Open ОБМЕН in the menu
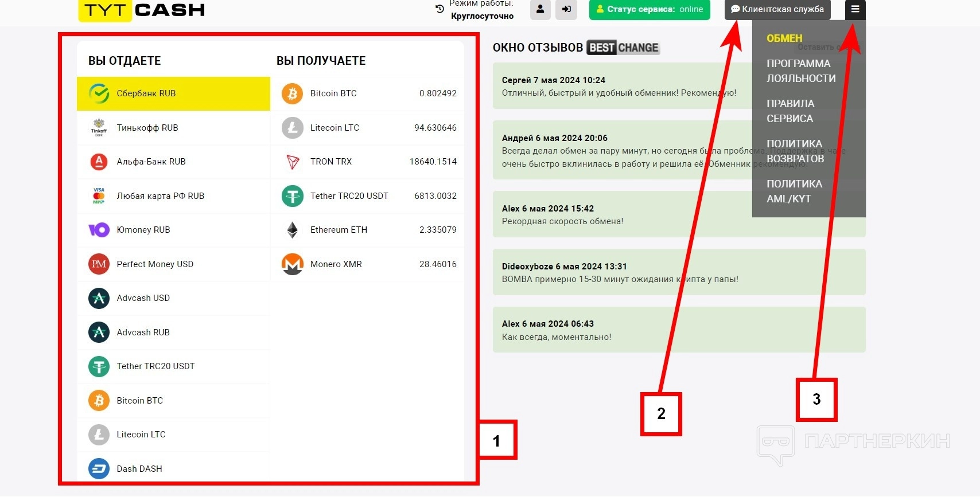 784,38
